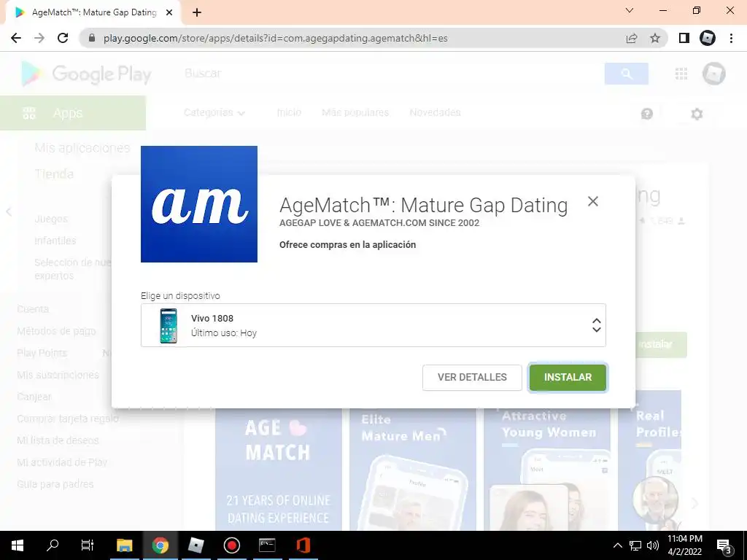Screen dimensions: 747x560
Task: Open the notification center icon
Action: pyautogui.click(x=724, y=545)
